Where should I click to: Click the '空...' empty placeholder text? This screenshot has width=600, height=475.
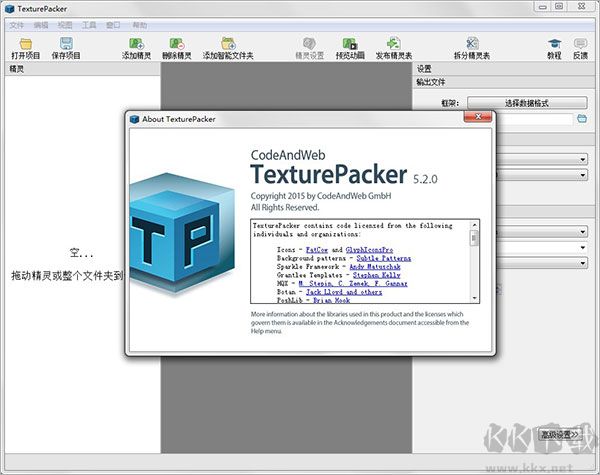coord(81,253)
